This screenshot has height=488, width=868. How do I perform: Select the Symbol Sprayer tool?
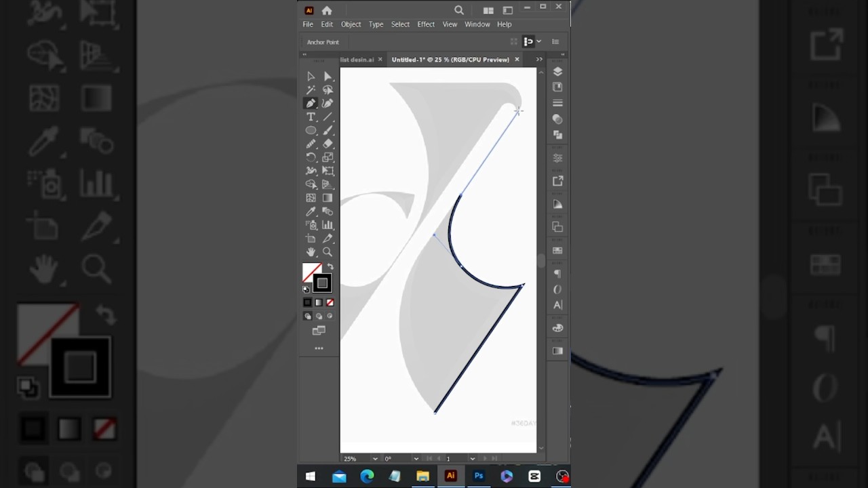click(x=311, y=225)
